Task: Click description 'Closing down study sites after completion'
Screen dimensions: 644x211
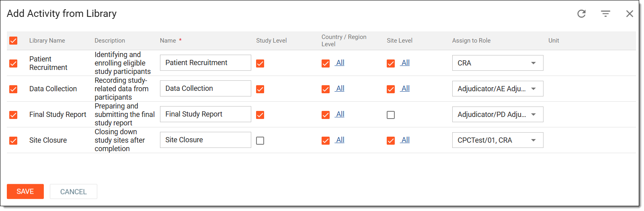Action: (120, 140)
